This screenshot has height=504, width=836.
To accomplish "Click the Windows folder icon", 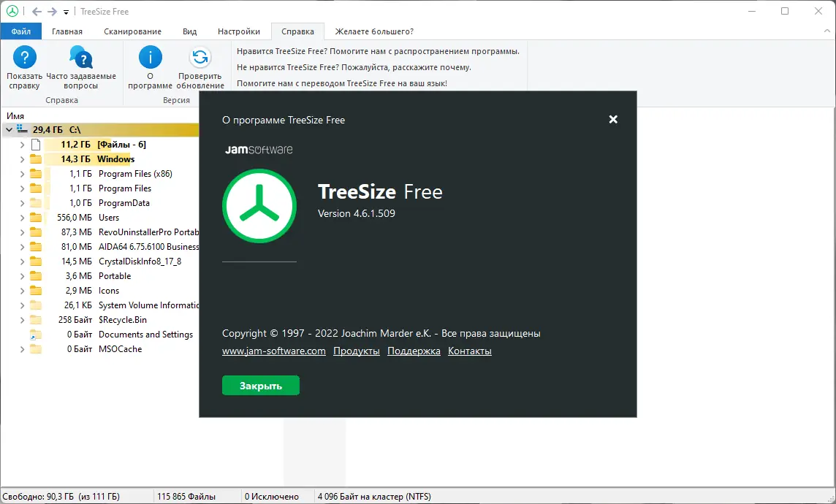I will point(36,159).
